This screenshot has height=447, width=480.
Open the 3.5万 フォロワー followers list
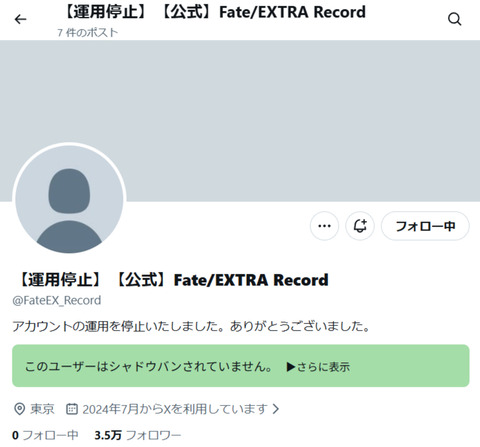point(138,435)
